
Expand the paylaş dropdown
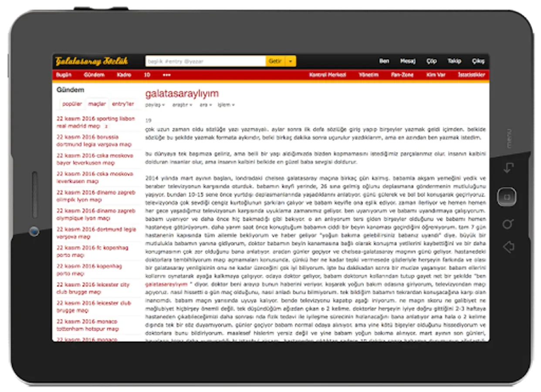pos(155,105)
